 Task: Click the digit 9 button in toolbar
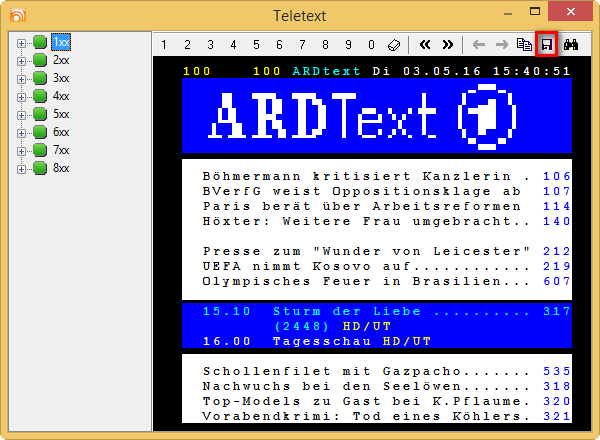[348, 45]
